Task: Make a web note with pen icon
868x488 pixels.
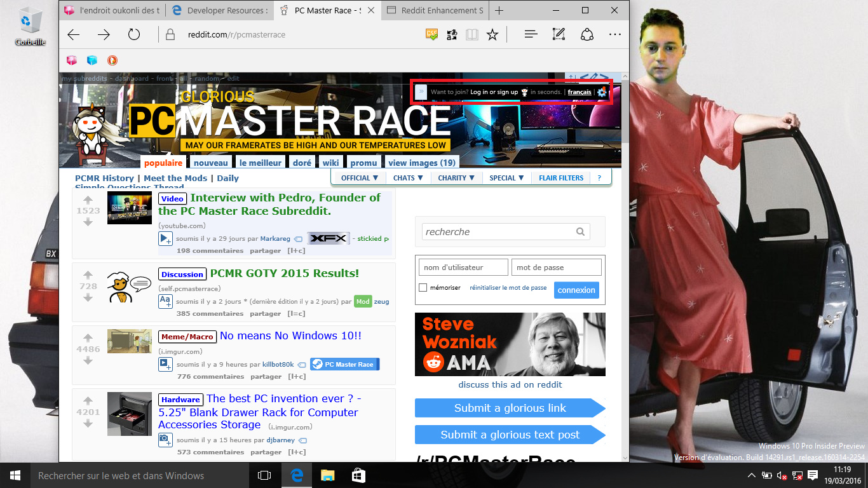Action: pos(559,34)
